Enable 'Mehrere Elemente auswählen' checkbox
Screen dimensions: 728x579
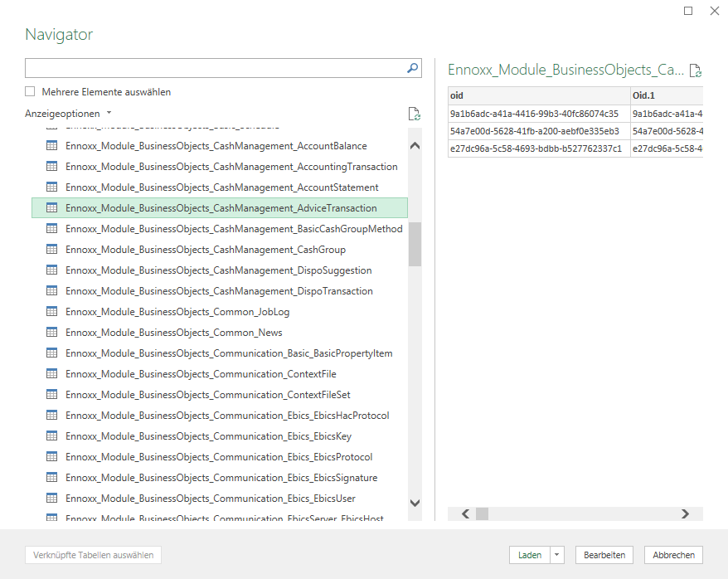31,92
